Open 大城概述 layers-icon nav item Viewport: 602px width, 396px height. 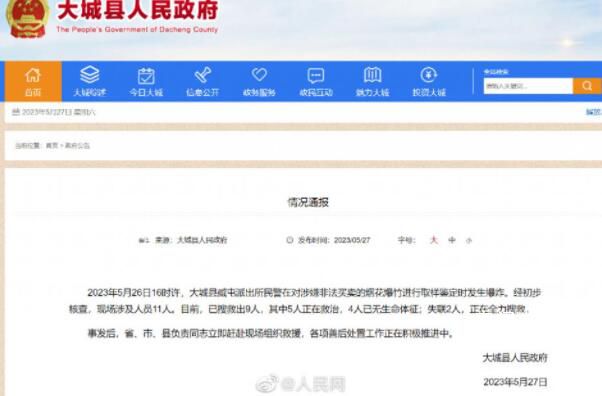89,81
